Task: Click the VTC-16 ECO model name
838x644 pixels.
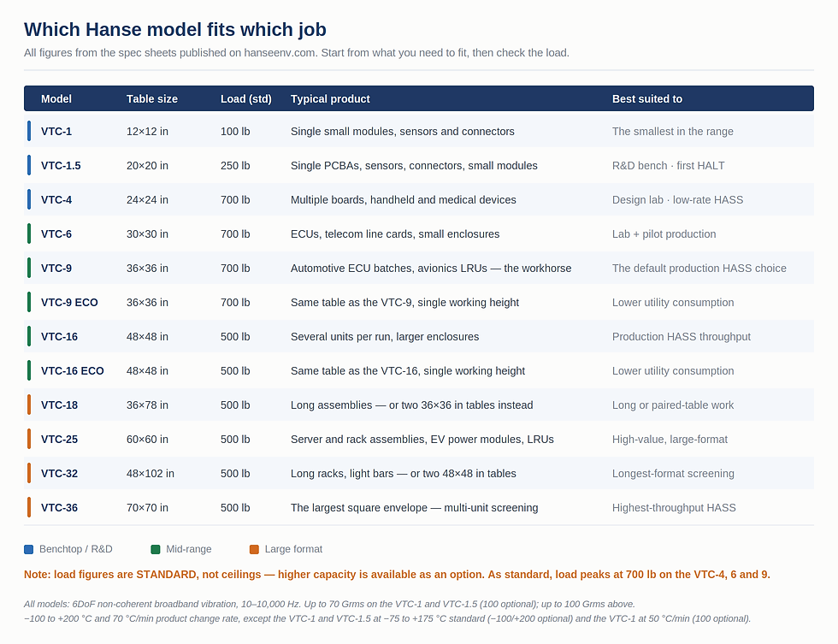Action: [72, 371]
